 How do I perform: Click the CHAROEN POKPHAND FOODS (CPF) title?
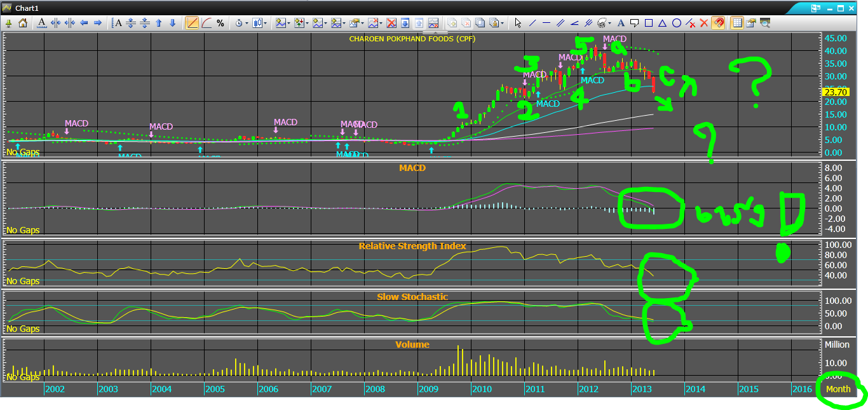tap(412, 39)
